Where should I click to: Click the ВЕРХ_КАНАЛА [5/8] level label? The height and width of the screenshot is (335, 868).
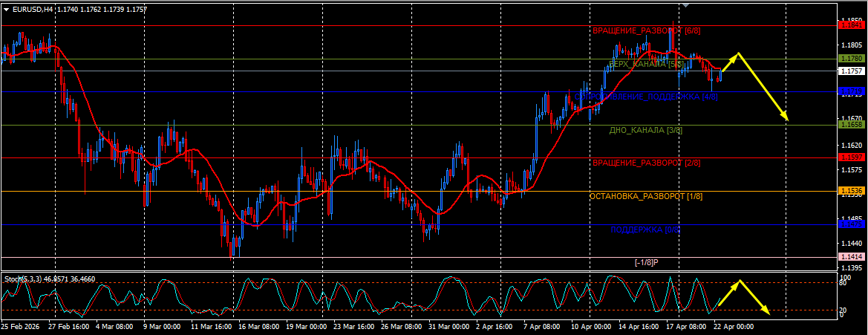646,64
